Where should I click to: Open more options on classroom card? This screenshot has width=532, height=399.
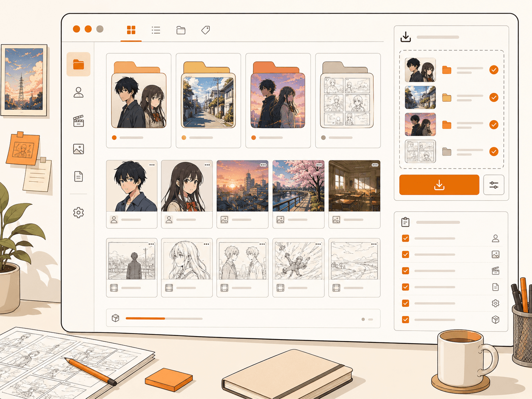(375, 165)
